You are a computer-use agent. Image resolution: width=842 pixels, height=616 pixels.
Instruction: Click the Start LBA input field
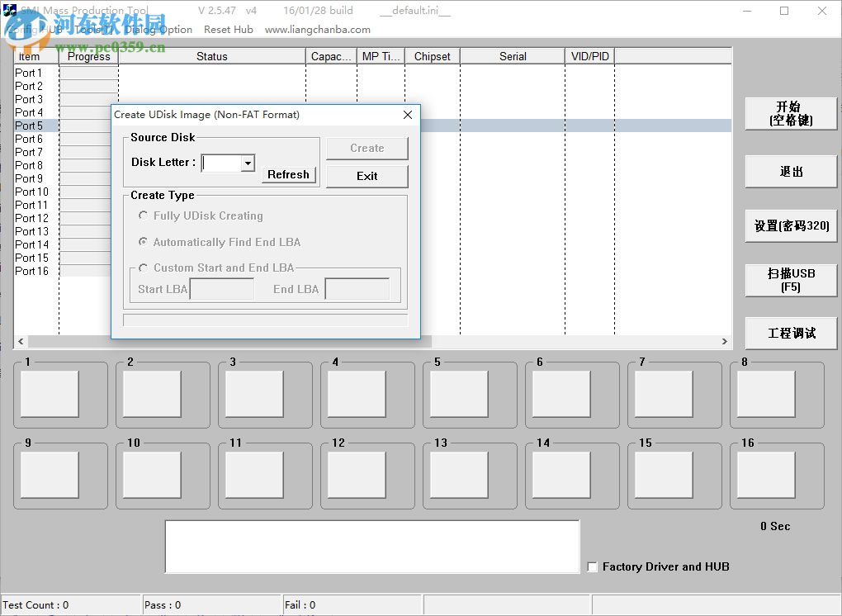coord(221,288)
